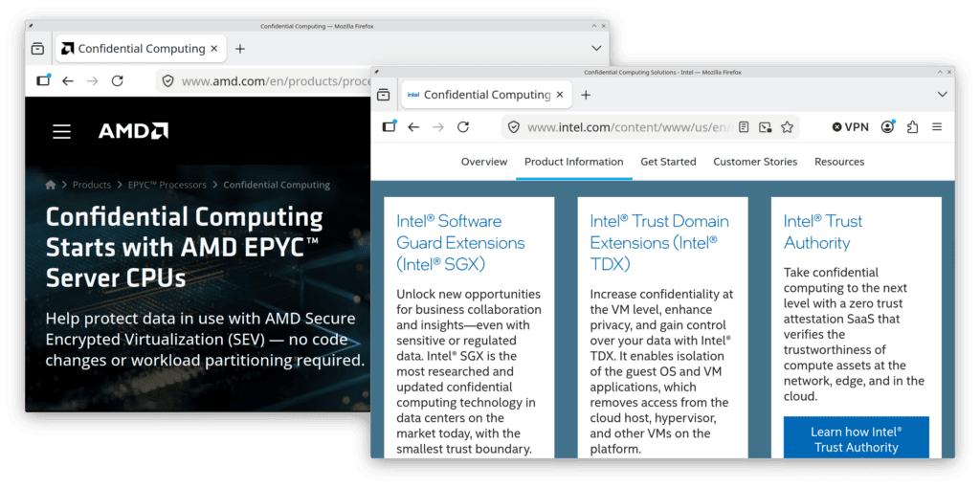The image size is (980, 488).
Task: Open the AMD hamburger menu
Action: pos(61,132)
